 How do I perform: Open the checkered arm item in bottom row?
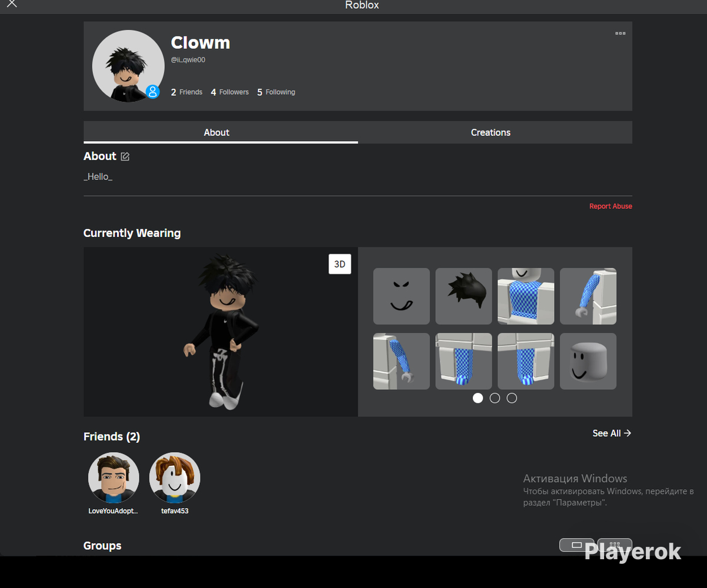coord(401,361)
